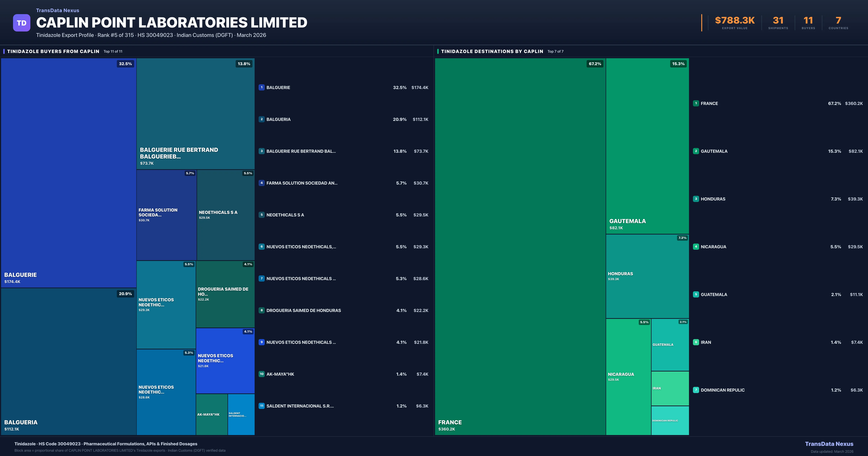
Task: Click rank badge 7 beside DOMINICAN REPULIC
Action: coord(696,390)
